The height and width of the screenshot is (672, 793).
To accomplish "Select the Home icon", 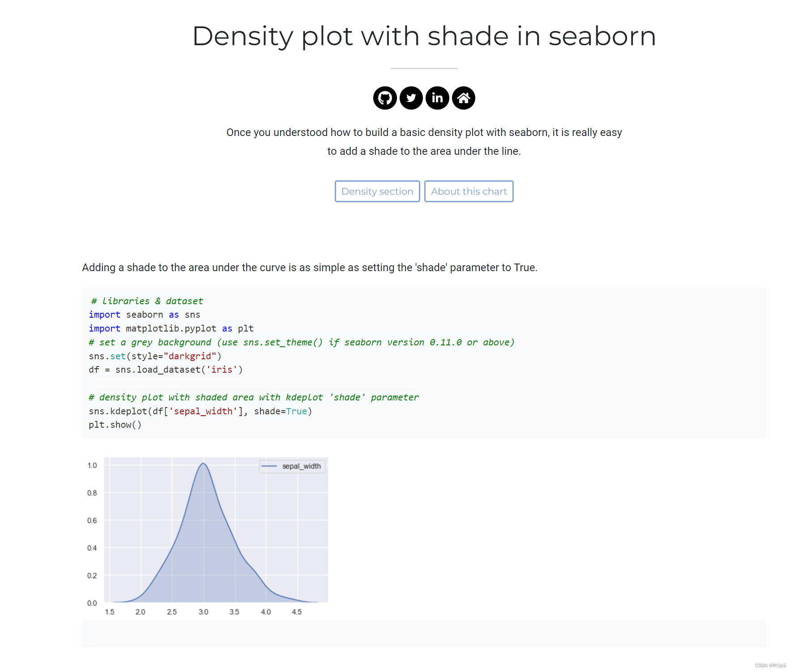I will pos(464,98).
